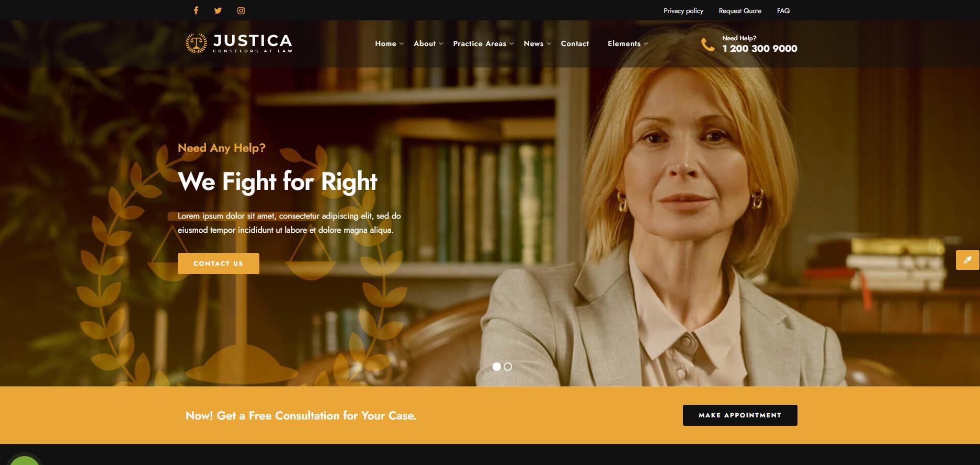Call the 1 200 300 9000 number

click(x=760, y=49)
